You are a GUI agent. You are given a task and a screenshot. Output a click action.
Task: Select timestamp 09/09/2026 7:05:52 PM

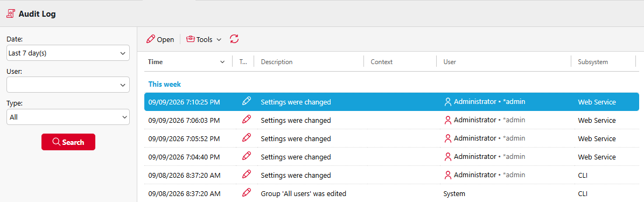[x=184, y=139]
